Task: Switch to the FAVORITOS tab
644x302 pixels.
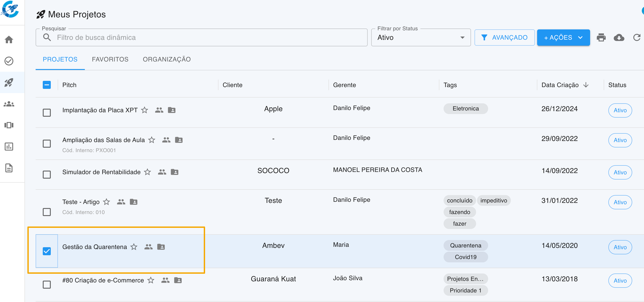Action: point(110,59)
